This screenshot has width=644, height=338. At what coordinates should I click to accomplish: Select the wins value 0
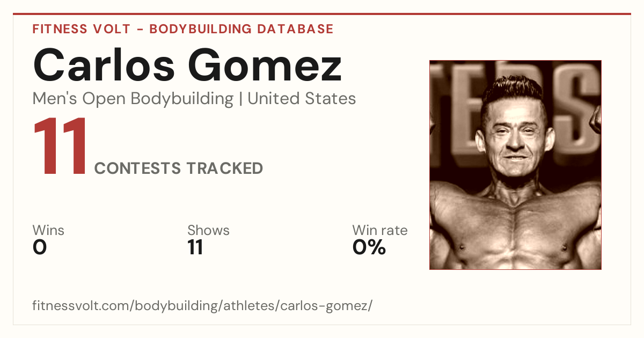[40, 247]
